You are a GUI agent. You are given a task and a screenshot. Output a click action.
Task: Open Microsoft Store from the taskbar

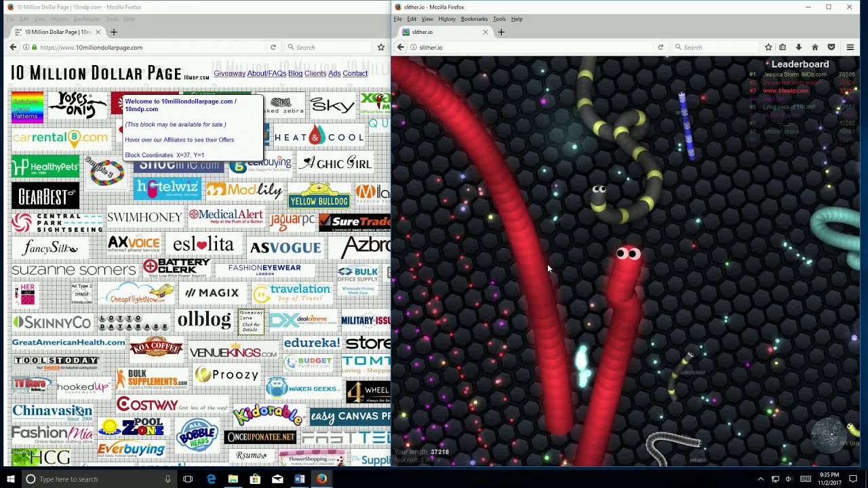coord(255,479)
